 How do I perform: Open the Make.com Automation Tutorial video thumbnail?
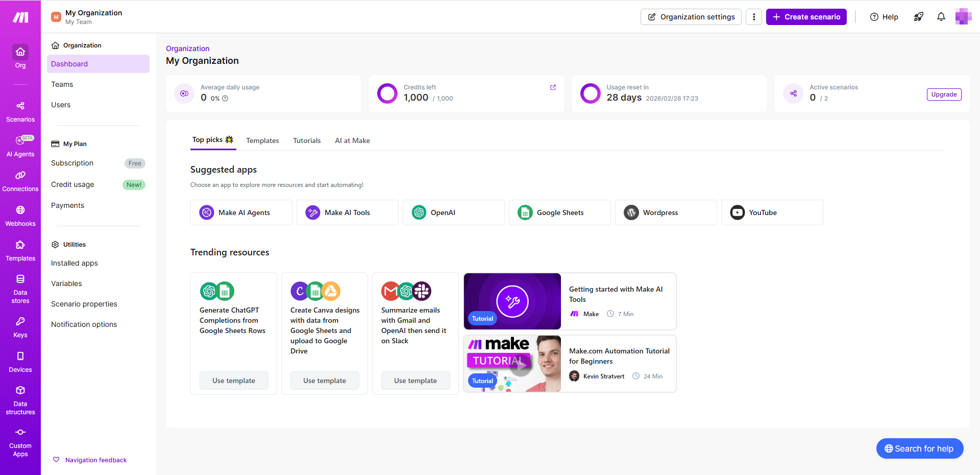point(512,364)
